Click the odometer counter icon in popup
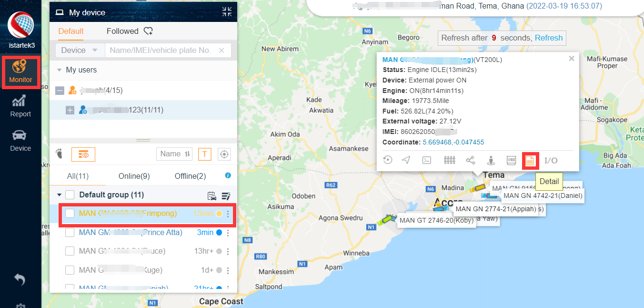 coord(511,160)
